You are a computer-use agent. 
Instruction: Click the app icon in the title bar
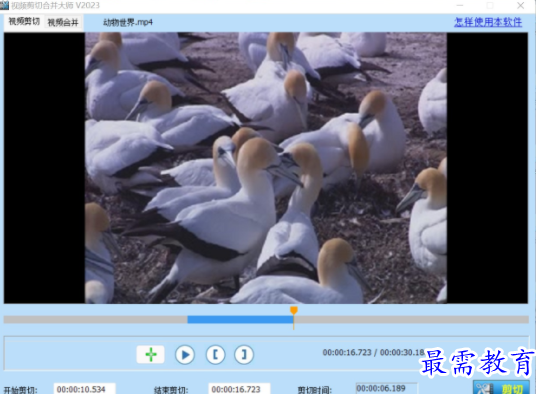pyautogui.click(x=4, y=5)
